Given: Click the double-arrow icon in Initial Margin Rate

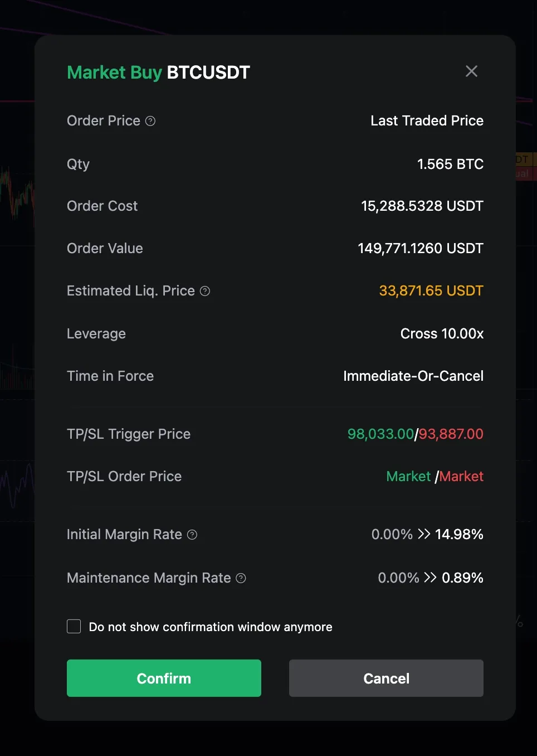Looking at the screenshot, I should click(x=424, y=534).
